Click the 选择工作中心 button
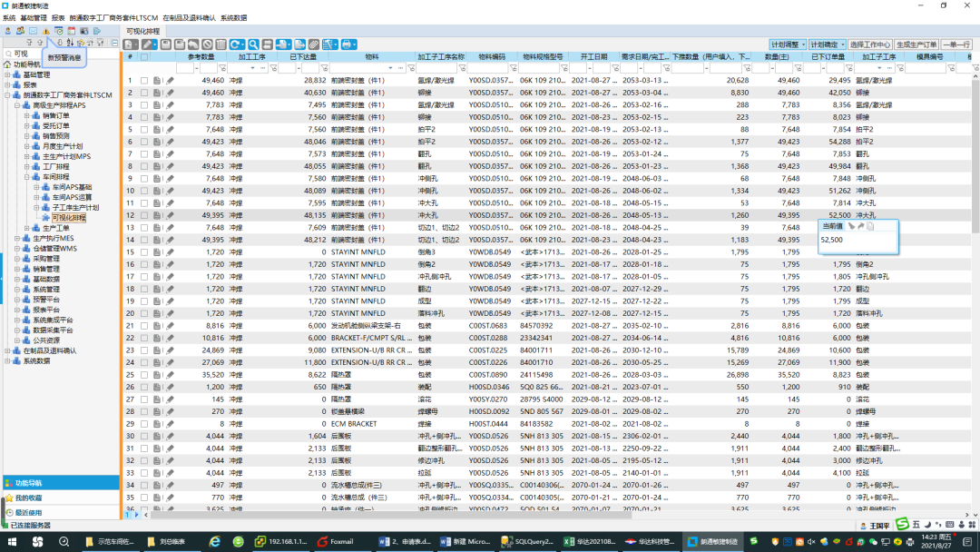The width and height of the screenshot is (980, 552). pyautogui.click(x=869, y=44)
